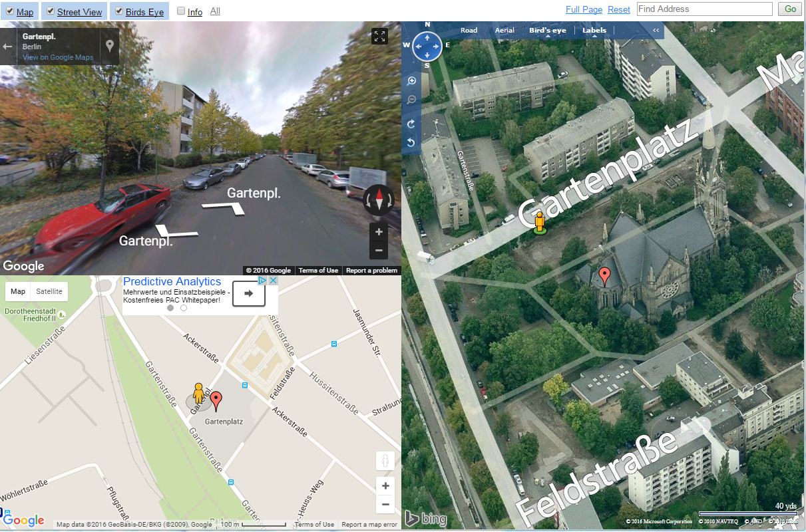This screenshot has width=806, height=532.
Task: Click Google logo in Street View
Action: (x=23, y=266)
